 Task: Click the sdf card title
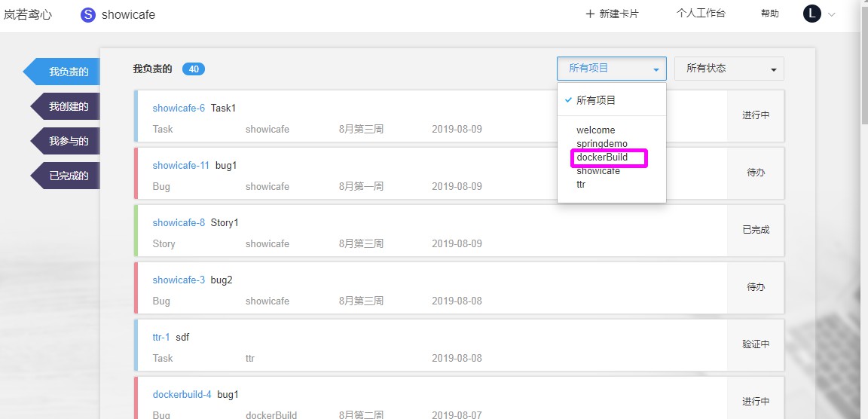[x=182, y=337]
